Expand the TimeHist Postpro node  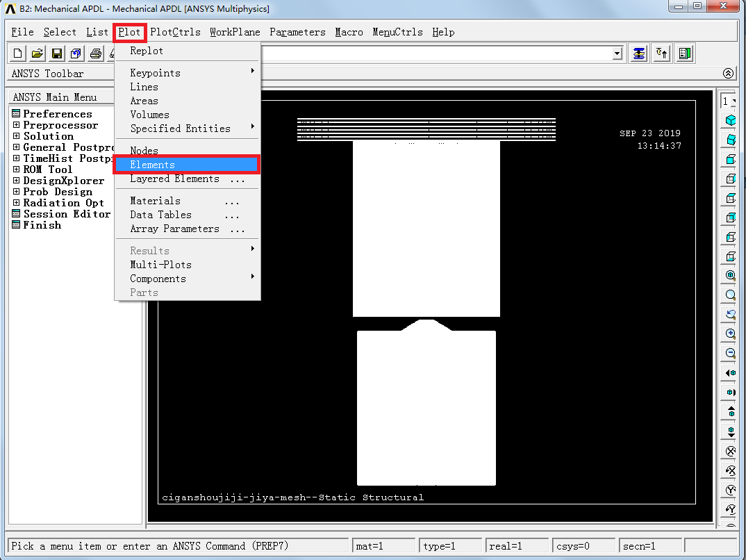pyautogui.click(x=16, y=158)
